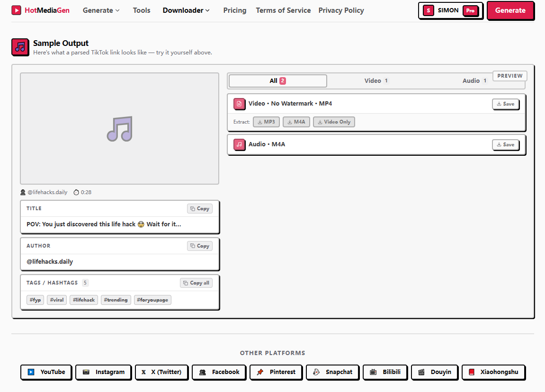Save the Audio M4A file
Viewport: 545px width, 392px height.
506,144
